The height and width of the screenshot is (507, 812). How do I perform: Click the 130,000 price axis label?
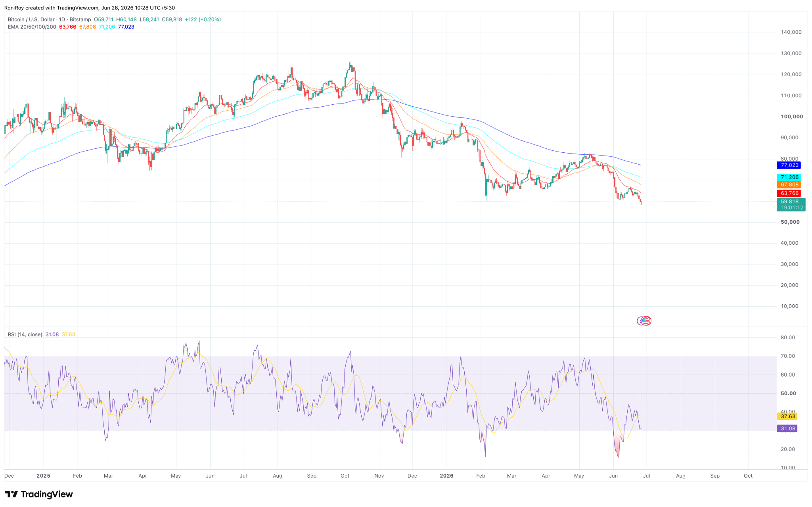791,53
